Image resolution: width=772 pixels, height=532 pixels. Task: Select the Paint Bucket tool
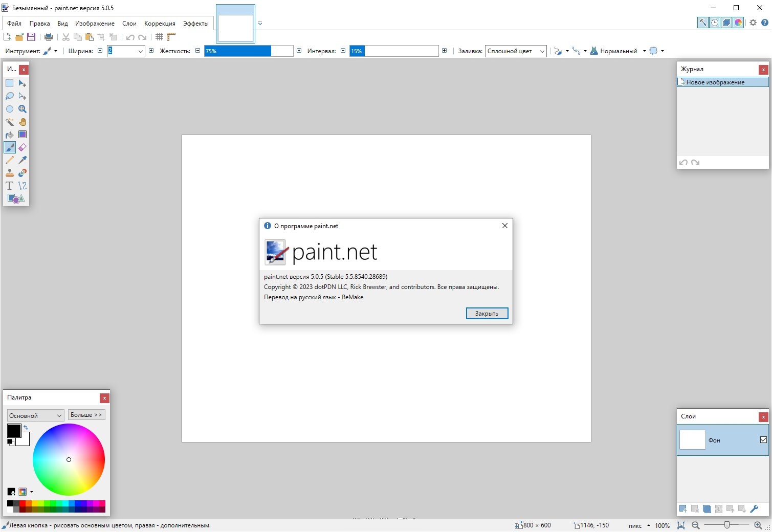[x=10, y=135]
